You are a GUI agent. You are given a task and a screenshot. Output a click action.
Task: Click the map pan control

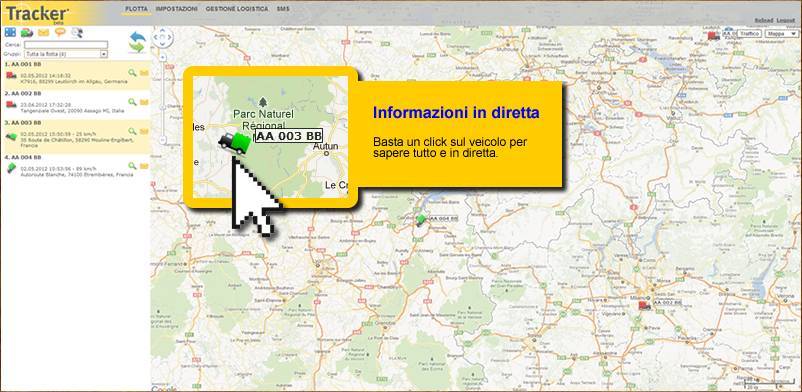pos(162,37)
